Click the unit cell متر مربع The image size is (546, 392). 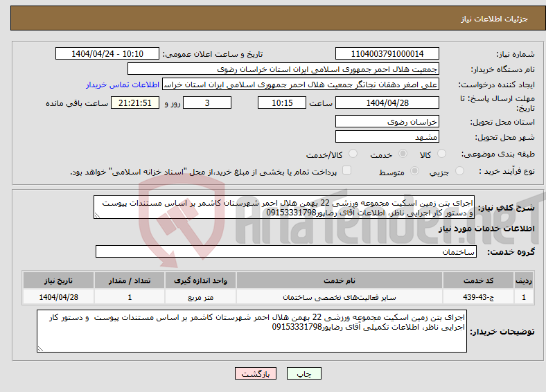(200, 297)
